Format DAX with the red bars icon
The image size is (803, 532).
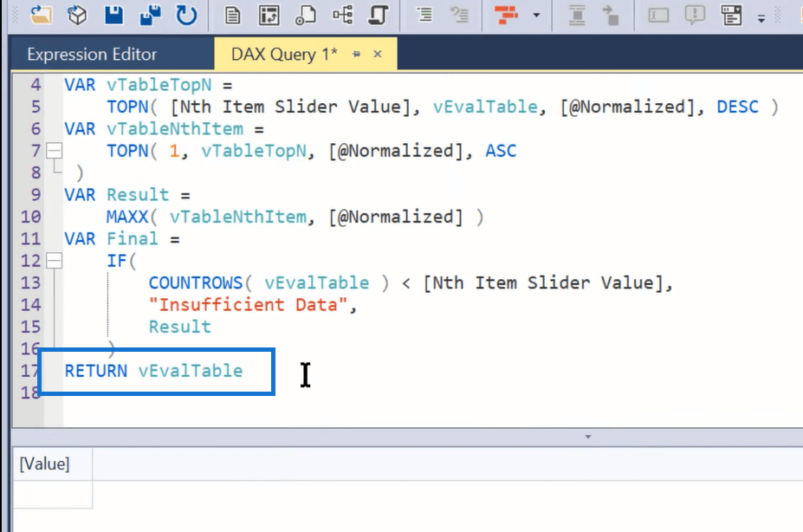pyautogui.click(x=506, y=15)
